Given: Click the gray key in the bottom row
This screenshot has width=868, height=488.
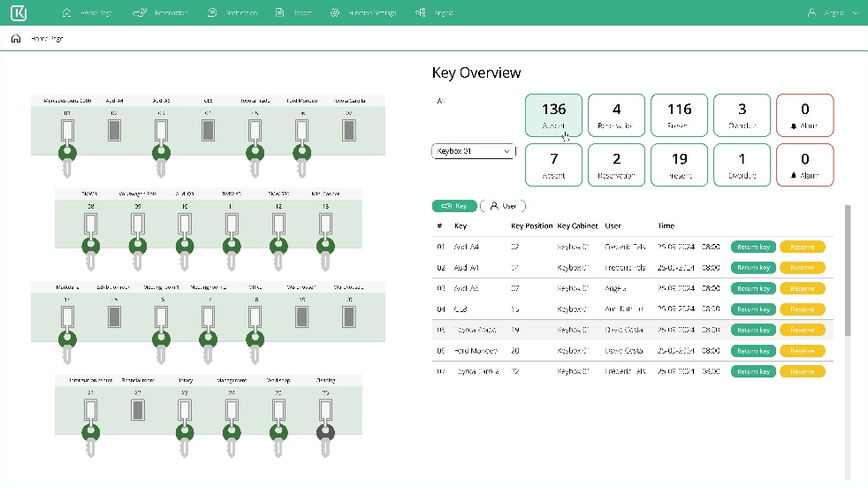Looking at the screenshot, I should (x=326, y=432).
